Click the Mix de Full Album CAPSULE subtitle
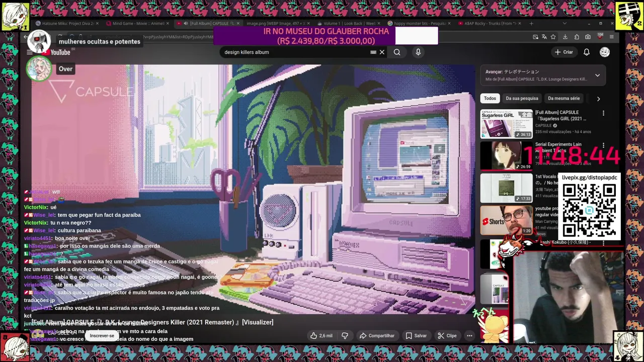 click(x=536, y=79)
